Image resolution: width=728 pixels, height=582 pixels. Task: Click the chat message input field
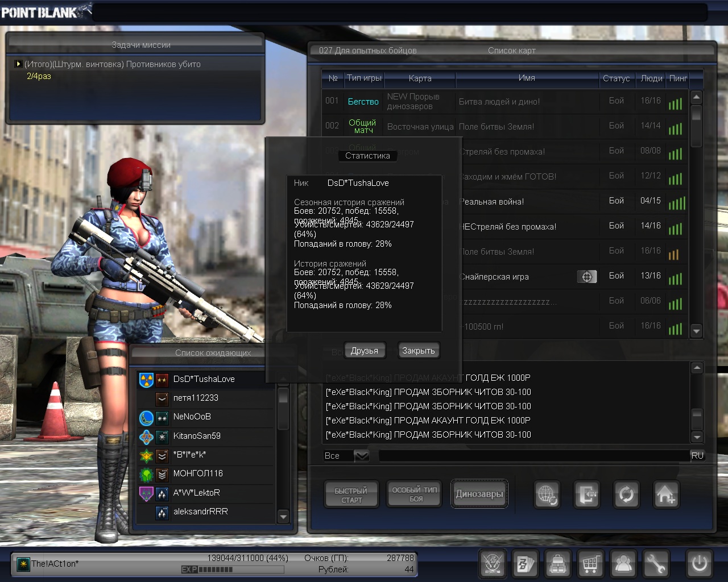(x=533, y=456)
